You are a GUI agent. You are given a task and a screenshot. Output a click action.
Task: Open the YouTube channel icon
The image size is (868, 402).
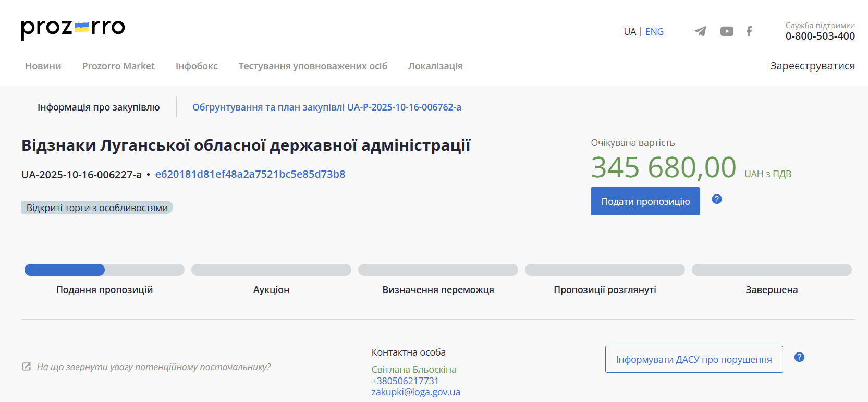(x=727, y=32)
